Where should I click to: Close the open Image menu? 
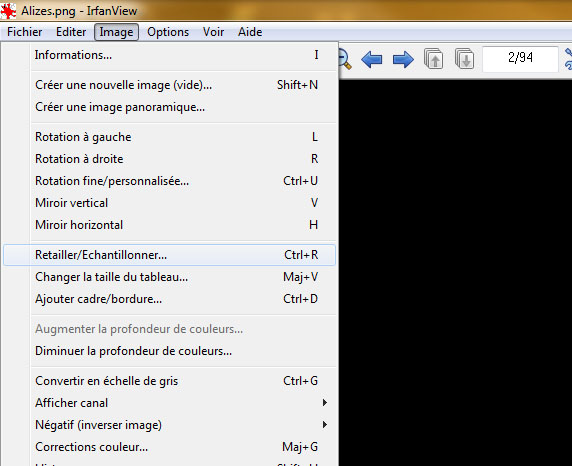pos(116,32)
